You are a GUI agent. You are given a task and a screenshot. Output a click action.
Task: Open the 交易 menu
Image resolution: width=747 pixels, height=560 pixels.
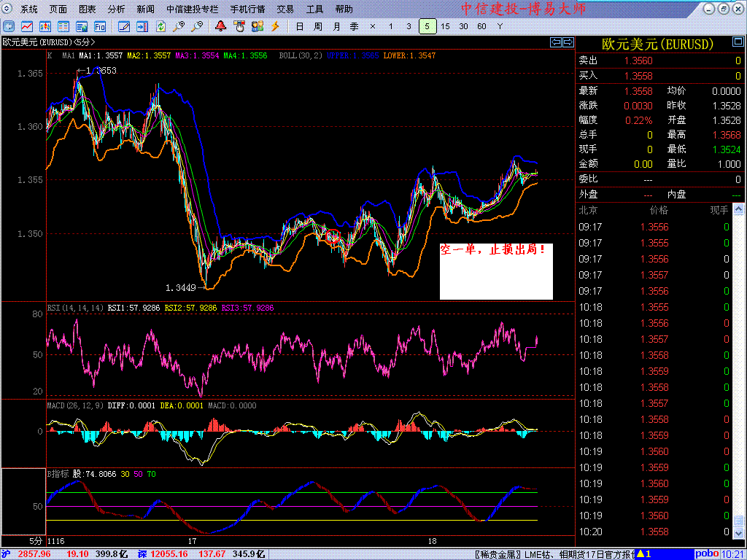coord(285,9)
